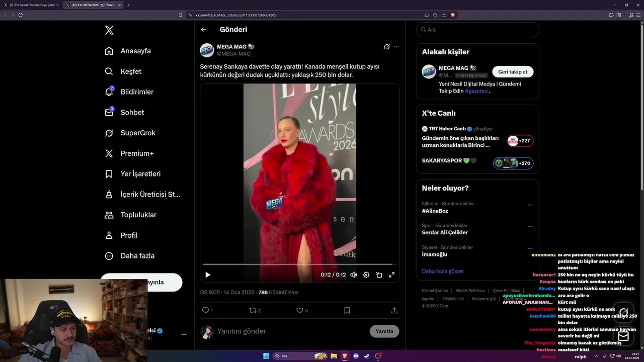Bookmark page in address bar
Viewport: 644px width, 362px height.
pyautogui.click(x=181, y=15)
